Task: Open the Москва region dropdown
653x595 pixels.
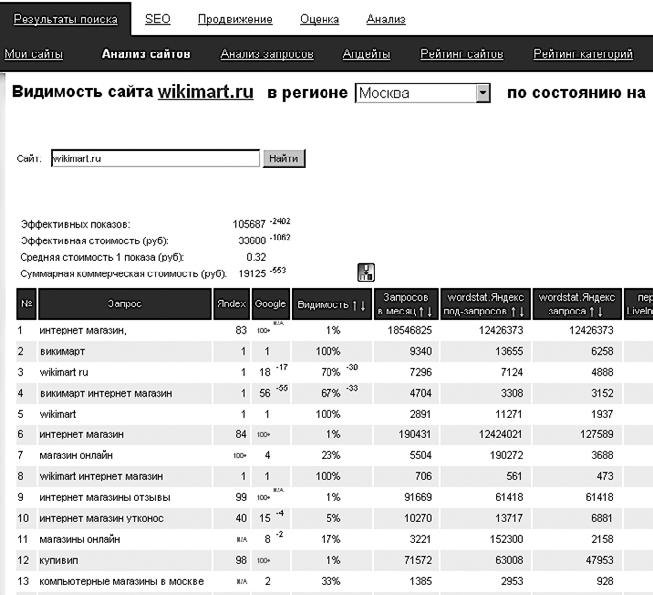Action: click(483, 93)
